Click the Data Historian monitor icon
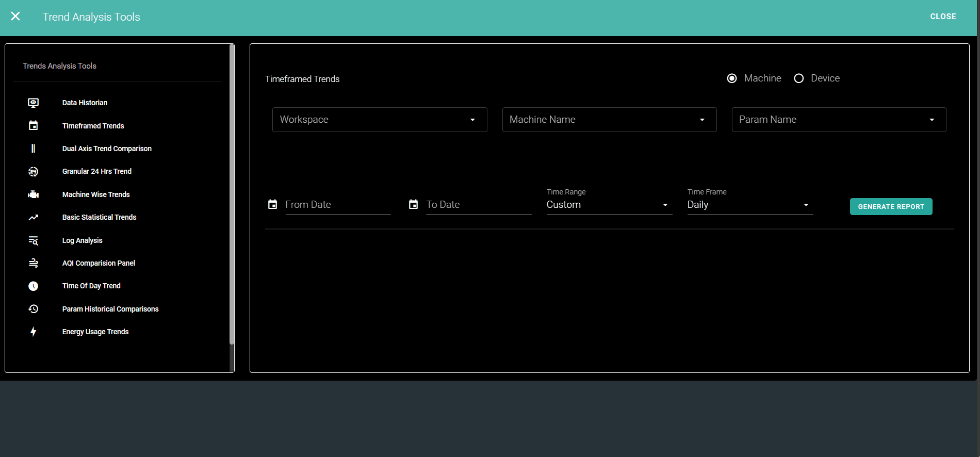Viewport: 980px width, 457px height. pyautogui.click(x=33, y=103)
